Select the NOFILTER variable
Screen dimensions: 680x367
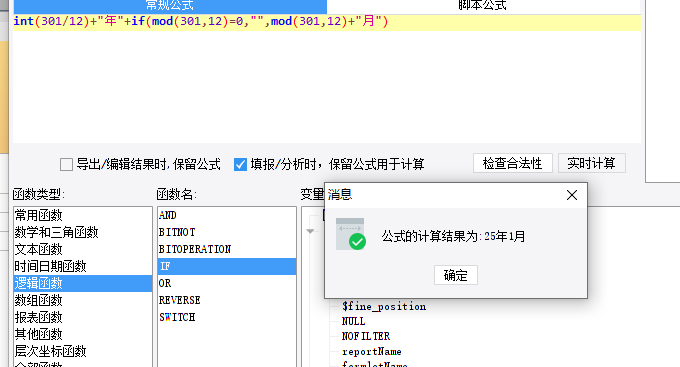point(366,336)
